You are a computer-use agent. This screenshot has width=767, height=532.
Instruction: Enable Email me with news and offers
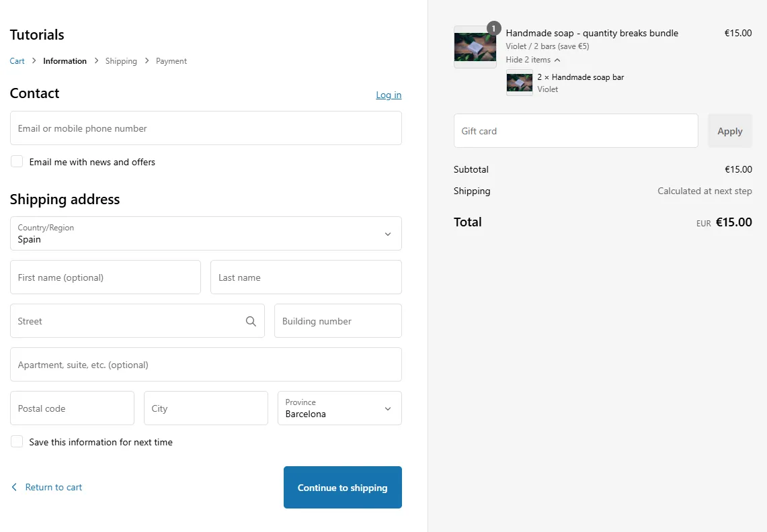[x=17, y=162]
